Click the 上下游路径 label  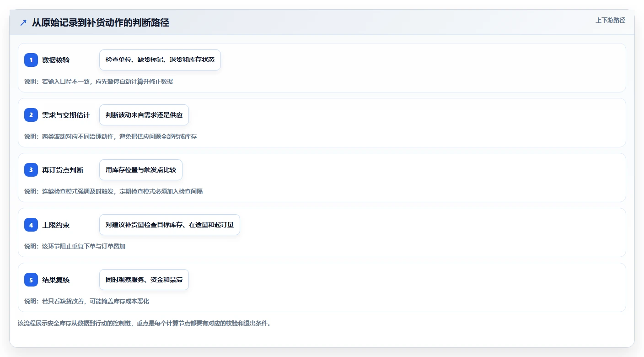[610, 20]
